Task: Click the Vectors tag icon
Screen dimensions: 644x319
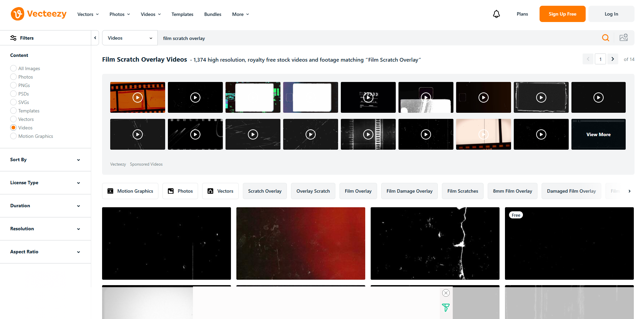Action: coord(211,191)
